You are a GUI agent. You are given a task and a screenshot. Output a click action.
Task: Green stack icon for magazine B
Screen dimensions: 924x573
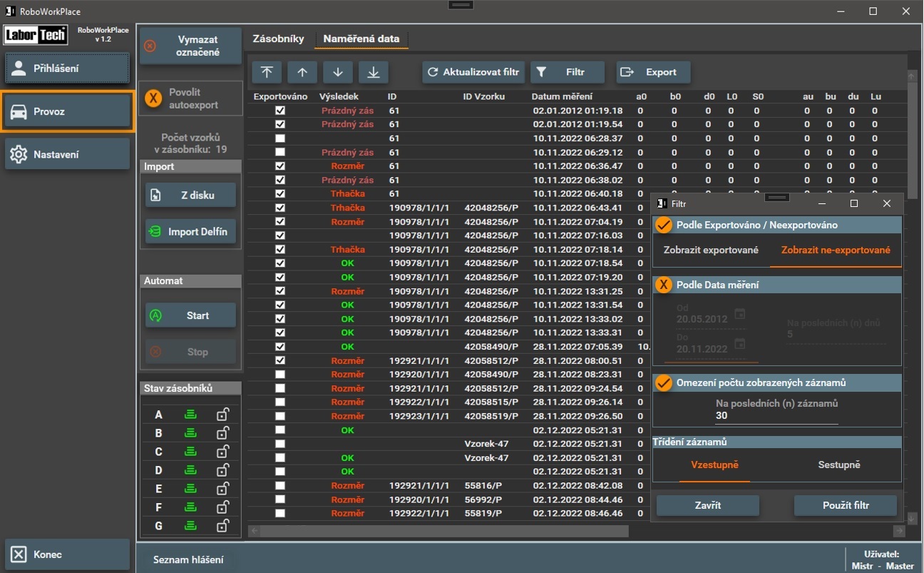pos(190,433)
